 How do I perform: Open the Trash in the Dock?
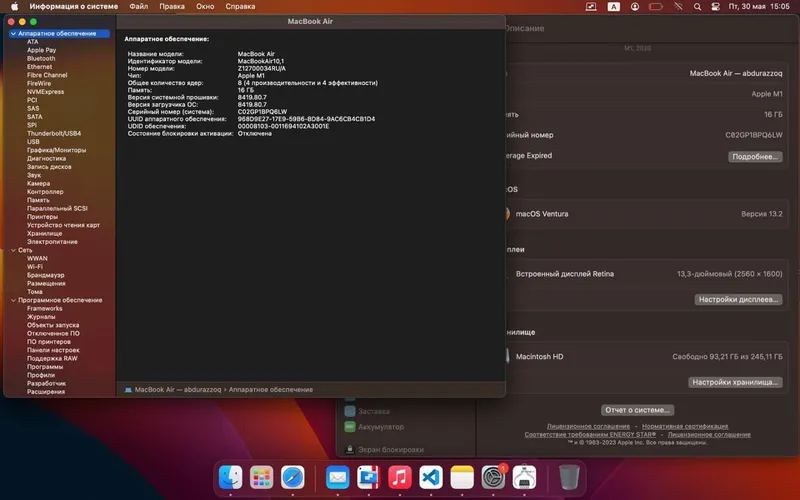pyautogui.click(x=569, y=478)
